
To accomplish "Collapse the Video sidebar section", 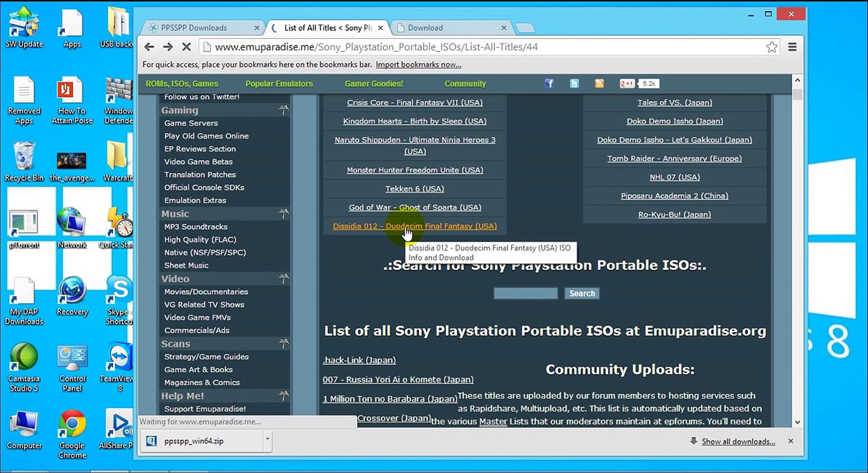I will tap(284, 279).
